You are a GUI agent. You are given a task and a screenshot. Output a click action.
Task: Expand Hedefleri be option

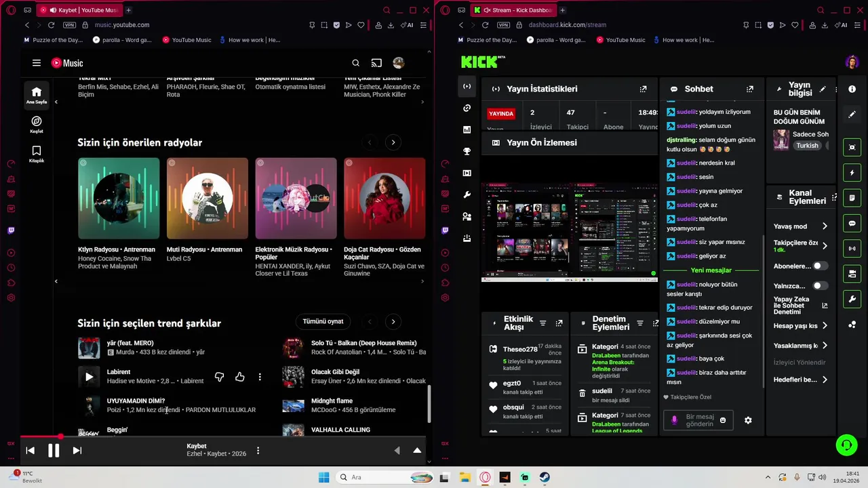pos(825,380)
